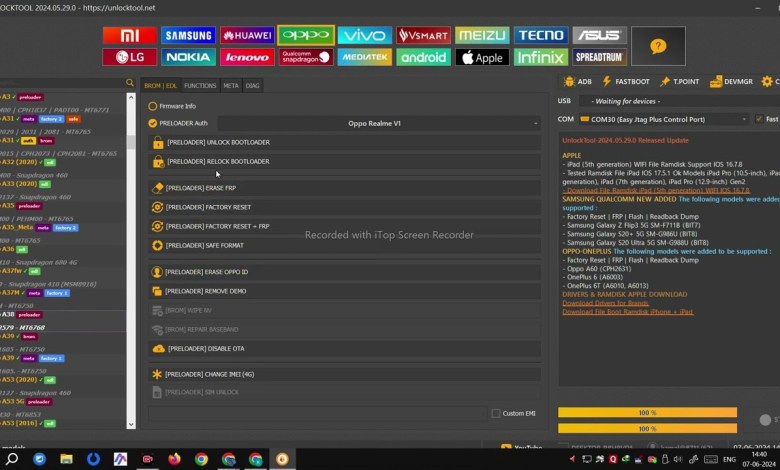Select the PRELOADER Auth radio option
Image resolution: width=780 pixels, height=470 pixels.
point(152,123)
